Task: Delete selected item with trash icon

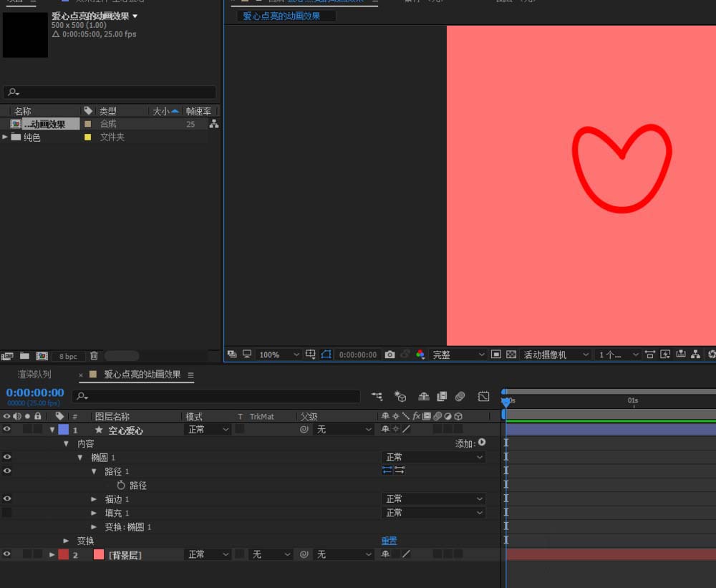Action: click(94, 356)
